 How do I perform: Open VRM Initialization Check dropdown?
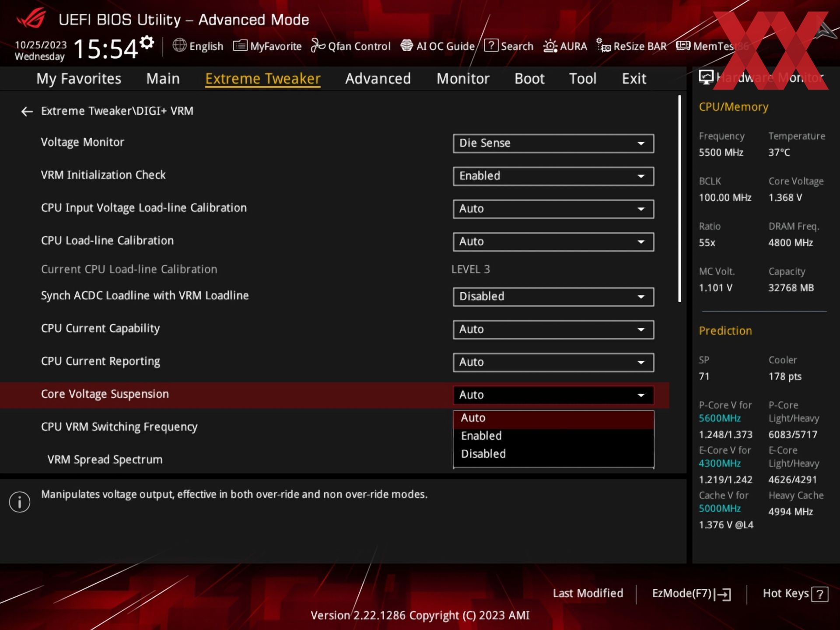point(553,176)
